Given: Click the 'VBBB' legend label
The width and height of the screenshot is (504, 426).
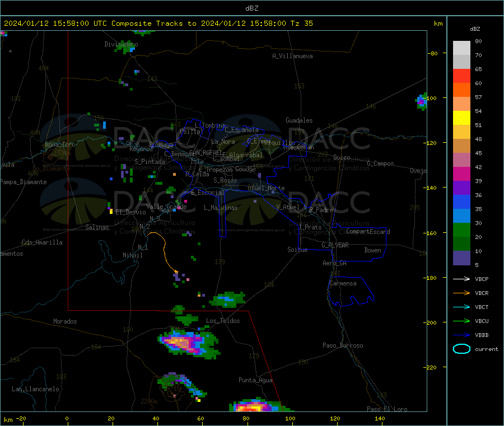Looking at the screenshot, I should click(482, 335).
